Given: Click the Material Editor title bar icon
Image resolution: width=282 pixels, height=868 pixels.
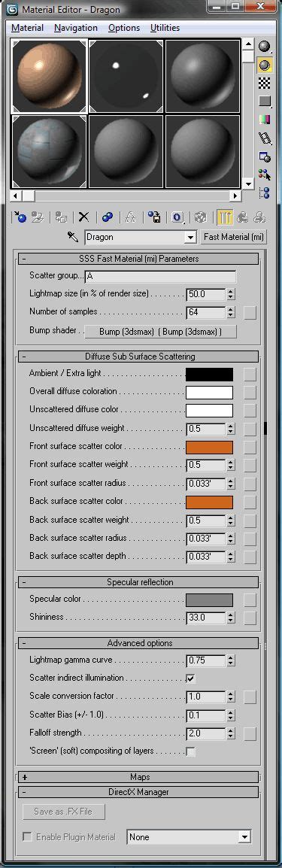Looking at the screenshot, I should click(13, 10).
